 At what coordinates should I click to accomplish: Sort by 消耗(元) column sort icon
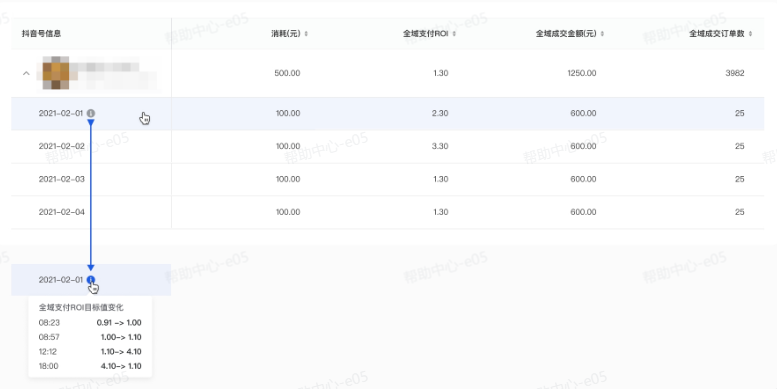(306, 34)
